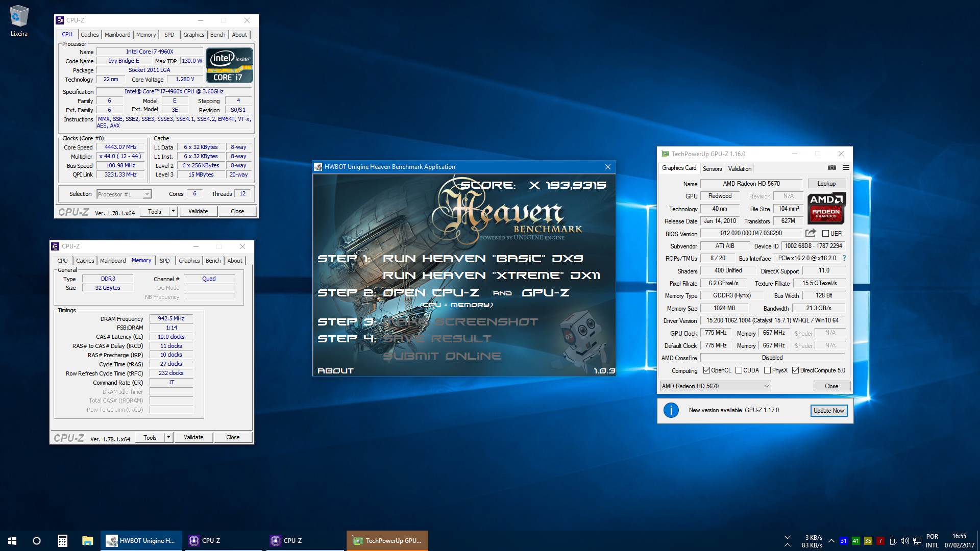
Task: Open File Explorer from the taskbar
Action: tap(88, 541)
